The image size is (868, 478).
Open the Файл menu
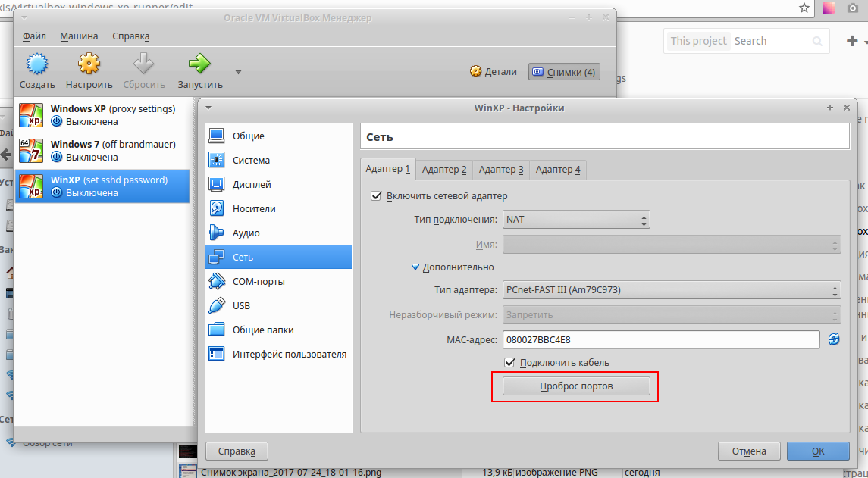[34, 36]
